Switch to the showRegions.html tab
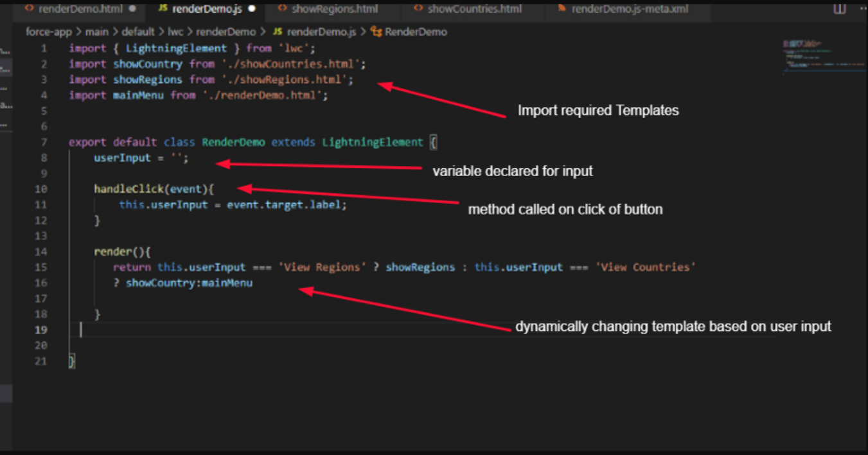Viewport: 868px width, 455px height. (335, 9)
